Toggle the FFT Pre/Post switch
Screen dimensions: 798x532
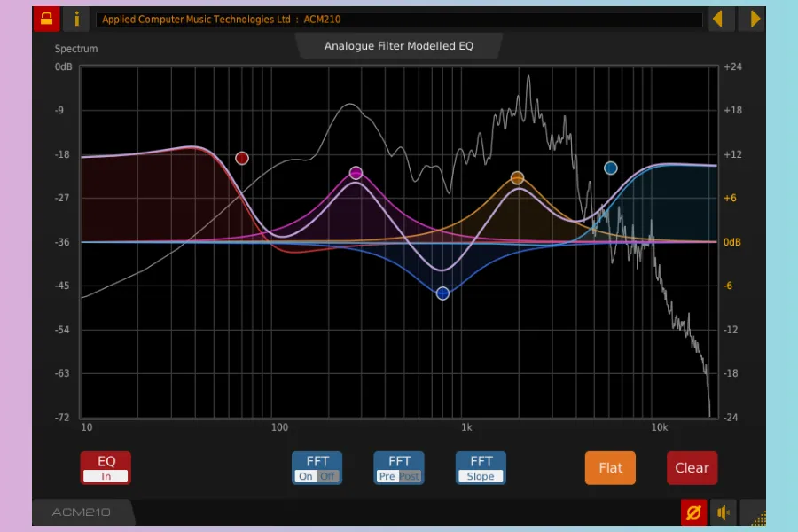click(399, 468)
